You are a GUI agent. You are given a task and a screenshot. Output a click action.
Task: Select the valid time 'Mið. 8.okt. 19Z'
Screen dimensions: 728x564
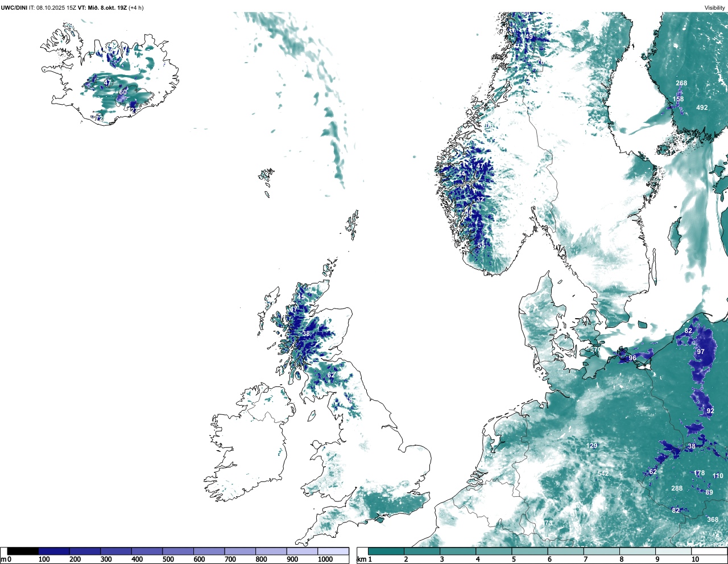106,8
